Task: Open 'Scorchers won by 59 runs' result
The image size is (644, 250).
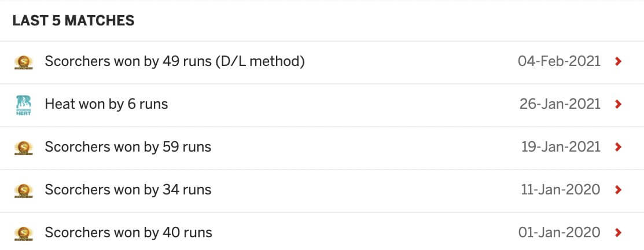Action: click(x=128, y=147)
